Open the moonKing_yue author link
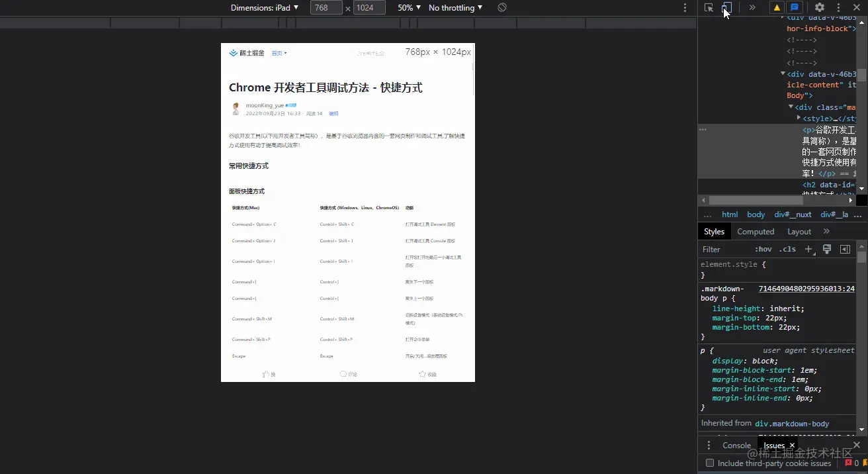The width and height of the screenshot is (868, 474). click(265, 105)
